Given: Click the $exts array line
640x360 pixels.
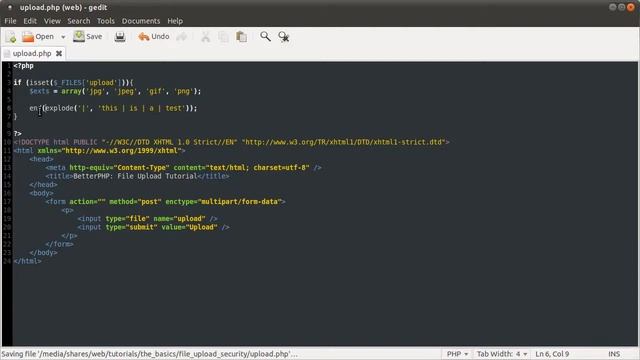Looking at the screenshot, I should click(115, 91).
